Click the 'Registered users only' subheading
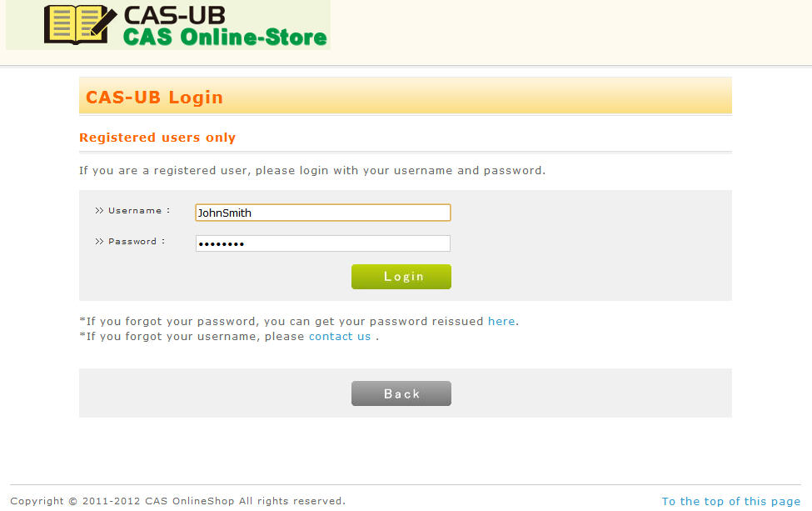This screenshot has width=812, height=511. [x=157, y=138]
